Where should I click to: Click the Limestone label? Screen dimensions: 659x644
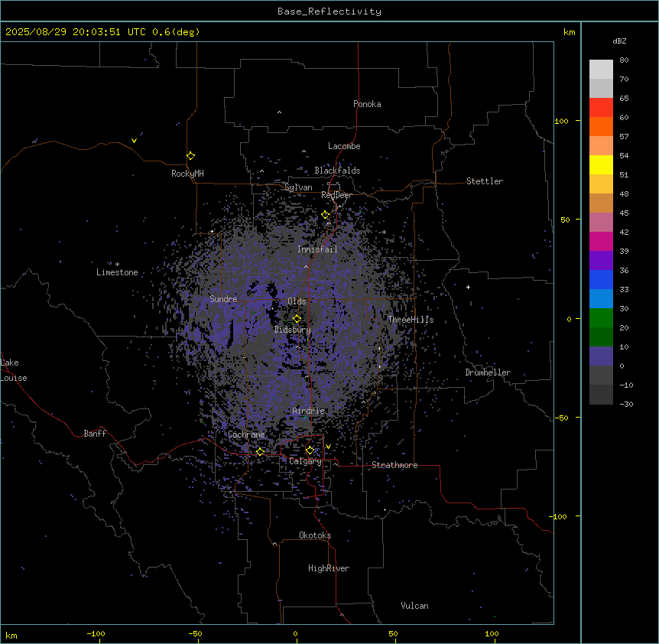pos(117,272)
